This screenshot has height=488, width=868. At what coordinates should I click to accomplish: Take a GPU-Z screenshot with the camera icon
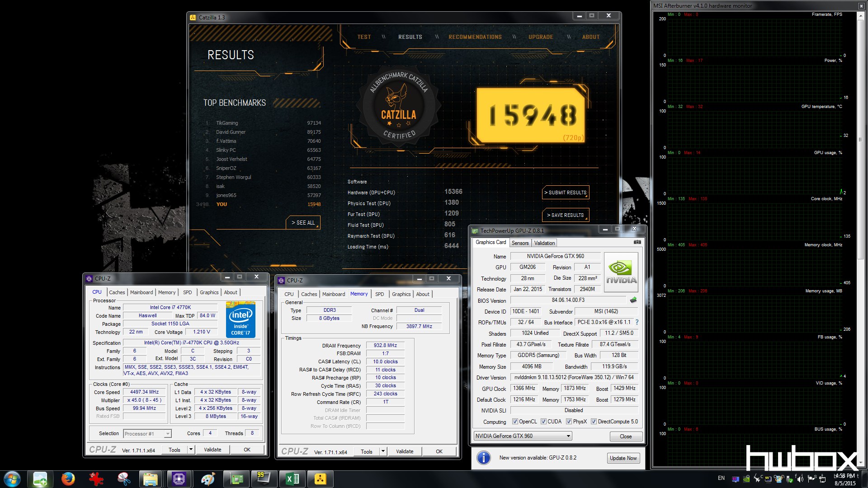[637, 242]
